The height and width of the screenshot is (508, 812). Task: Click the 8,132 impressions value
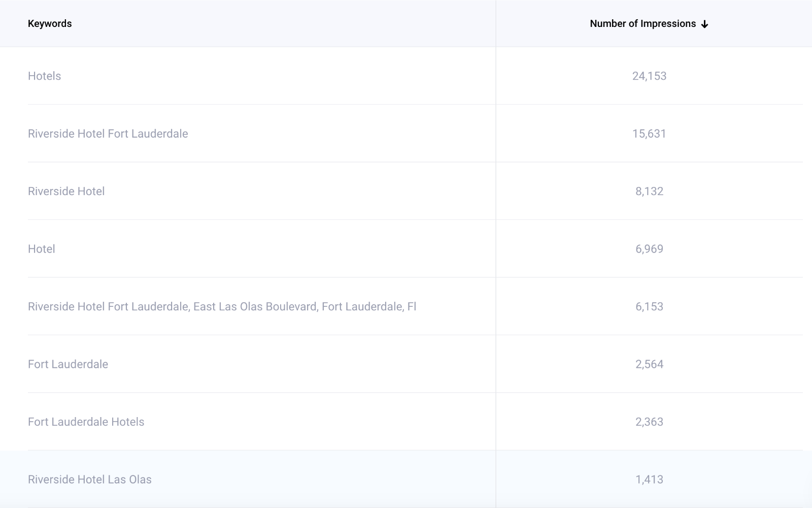point(649,192)
